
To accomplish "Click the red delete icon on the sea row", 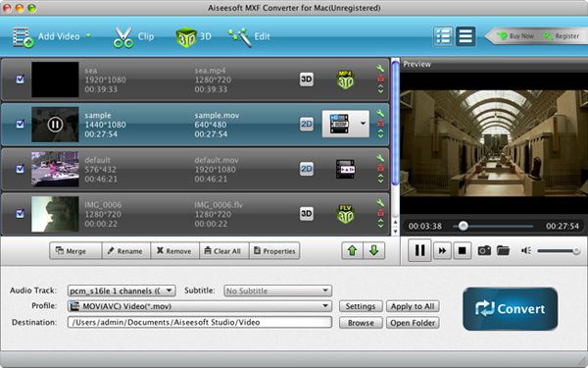I will tap(380, 79).
